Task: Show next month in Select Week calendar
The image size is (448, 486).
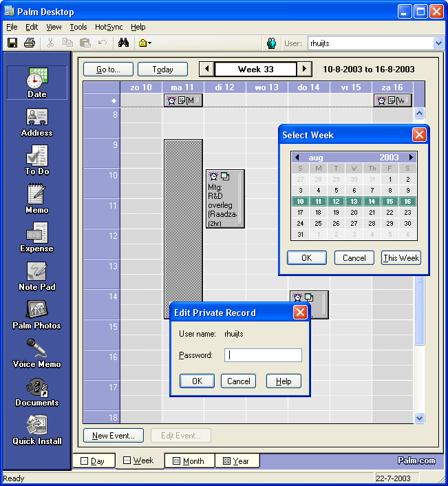Action: 411,158
